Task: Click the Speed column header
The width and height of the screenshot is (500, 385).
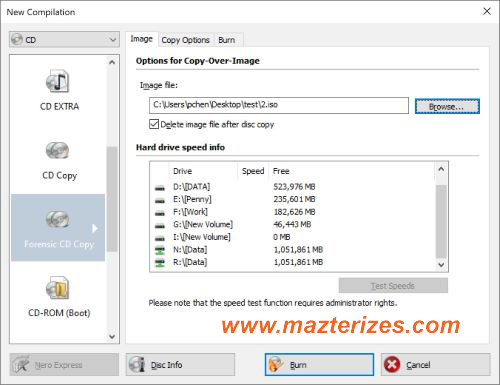Action: tap(253, 171)
